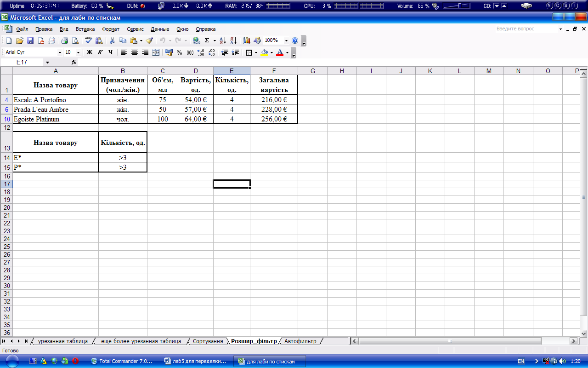Increase the cell indent
Screen dimensions: 588x368
click(x=235, y=52)
